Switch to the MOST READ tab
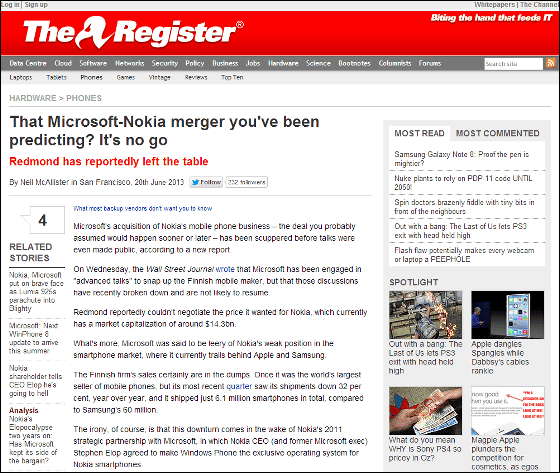The width and height of the screenshot is (560, 473). pyautogui.click(x=419, y=133)
